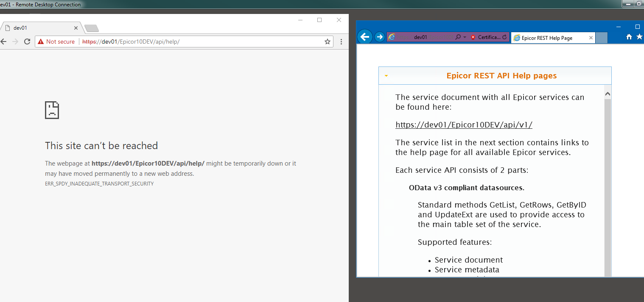
Task: Go back in the Chrome window
Action: pos(4,42)
